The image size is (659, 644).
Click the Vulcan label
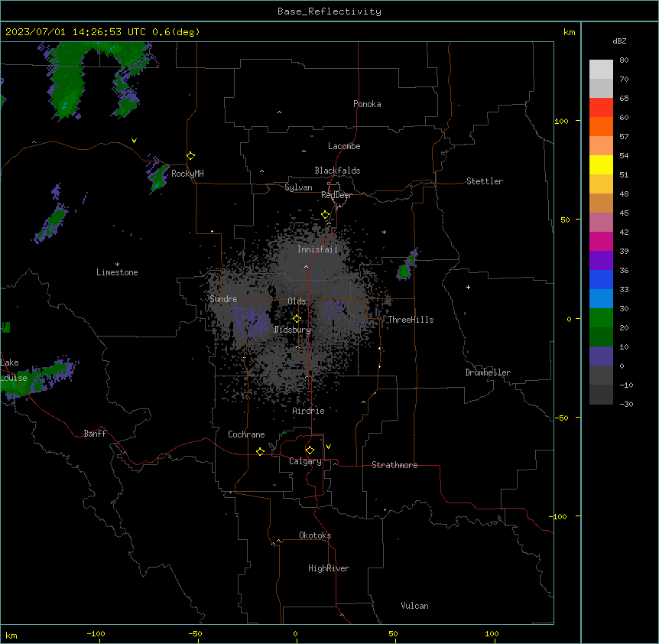[x=414, y=606]
